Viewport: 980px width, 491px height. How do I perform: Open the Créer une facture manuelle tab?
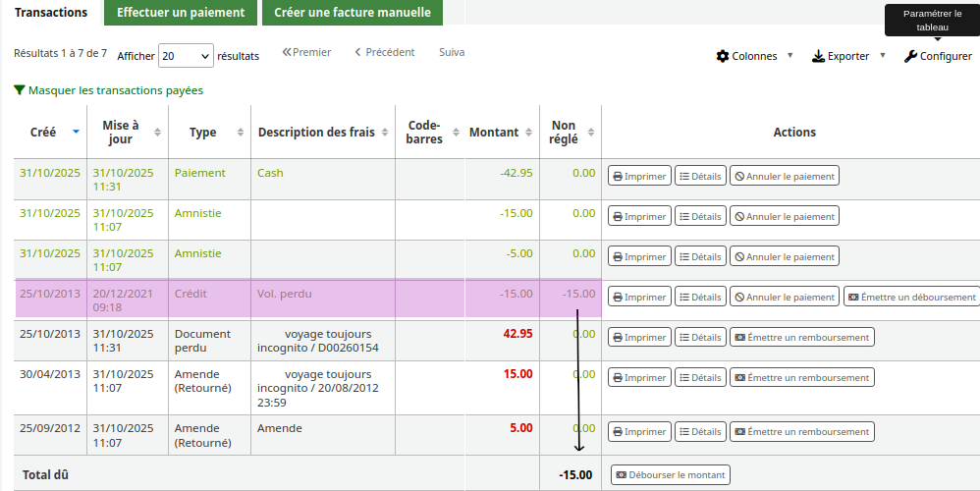click(x=352, y=13)
